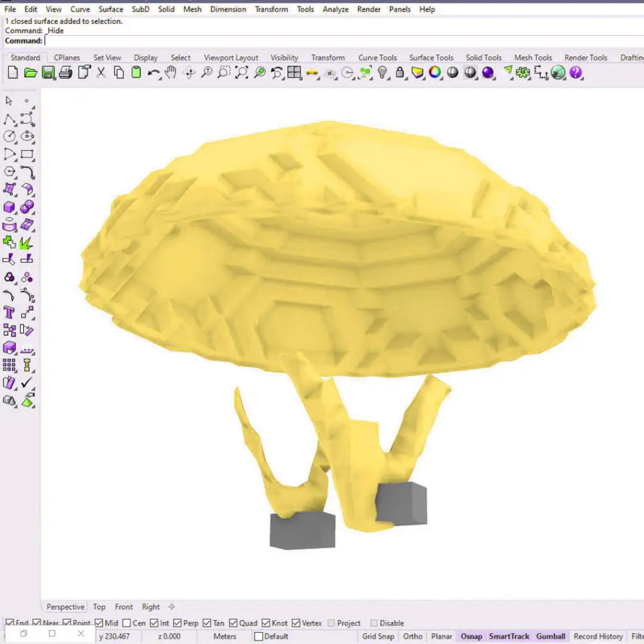
Task: Toggle Ortho mode in status bar
Action: click(413, 636)
